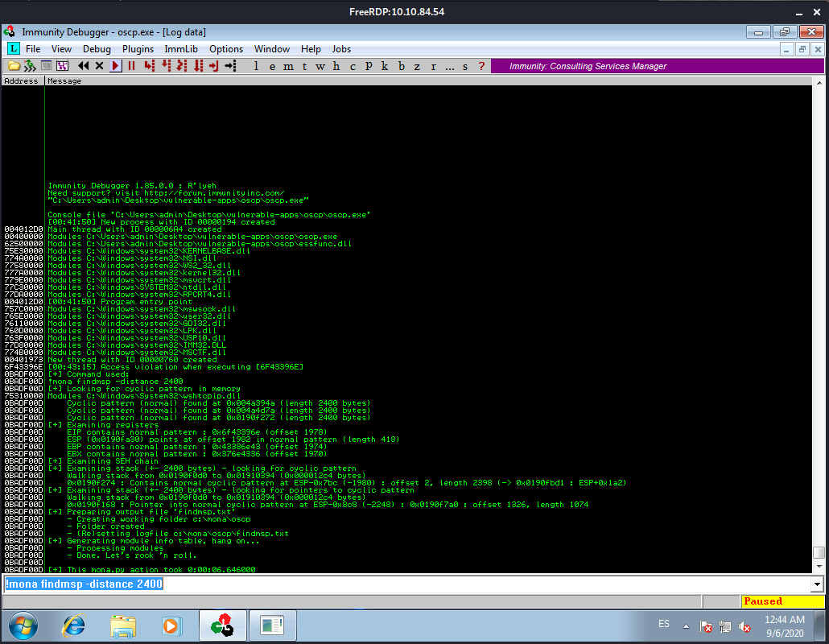Open Windows Media Player from taskbar
The image size is (829, 644).
(171, 626)
